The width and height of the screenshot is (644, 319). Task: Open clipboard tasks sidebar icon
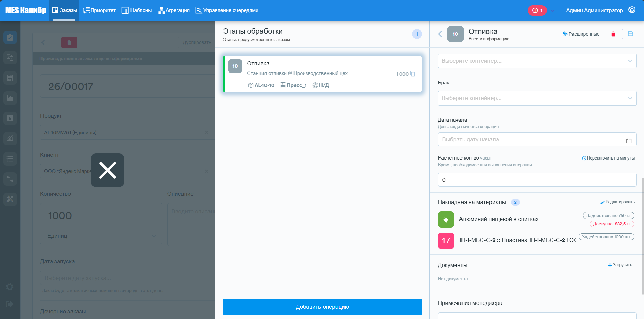10,37
